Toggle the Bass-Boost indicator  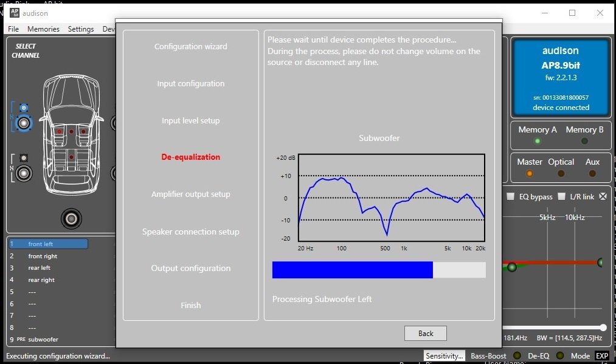(x=517, y=355)
